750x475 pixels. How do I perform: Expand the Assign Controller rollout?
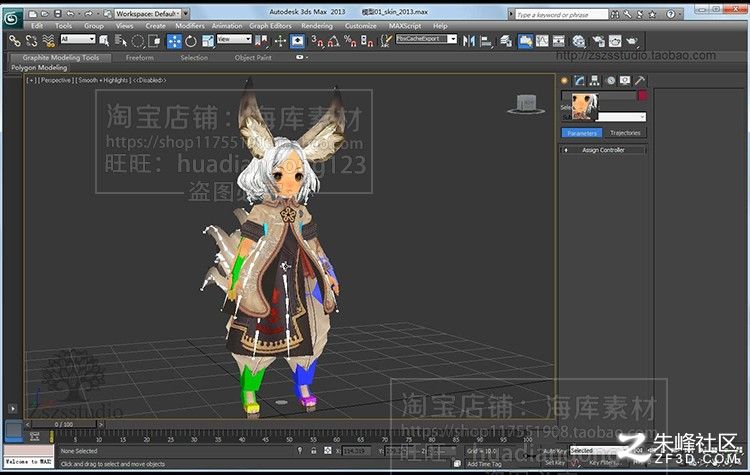(x=603, y=150)
